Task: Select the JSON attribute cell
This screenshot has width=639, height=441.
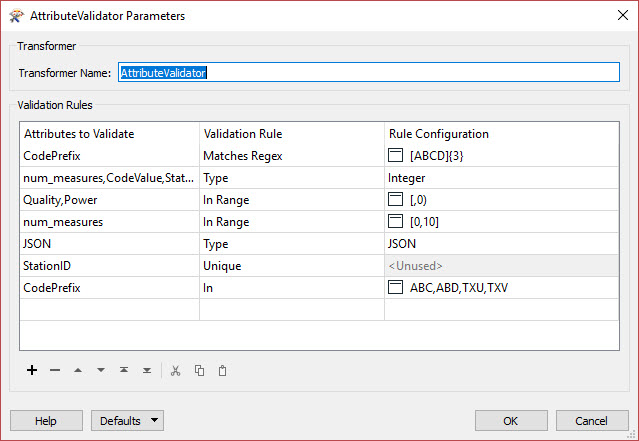Action: tap(109, 244)
